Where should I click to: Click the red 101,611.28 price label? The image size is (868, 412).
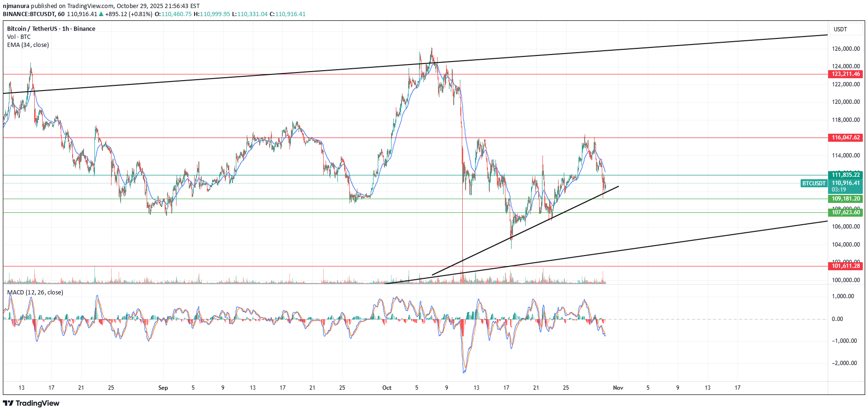point(846,266)
